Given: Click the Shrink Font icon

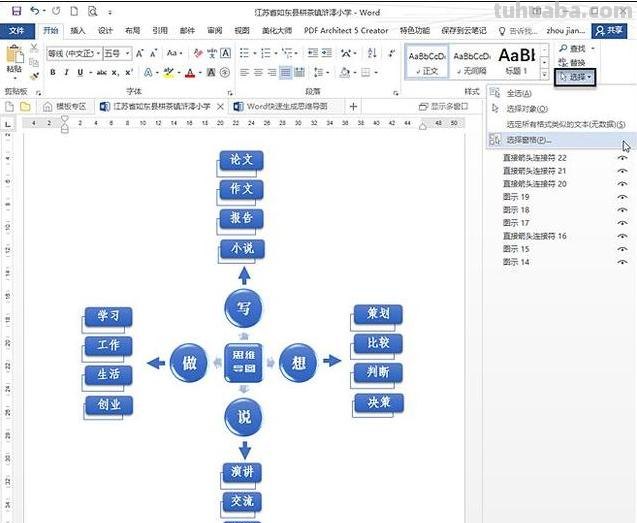Looking at the screenshot, I should tap(154, 53).
